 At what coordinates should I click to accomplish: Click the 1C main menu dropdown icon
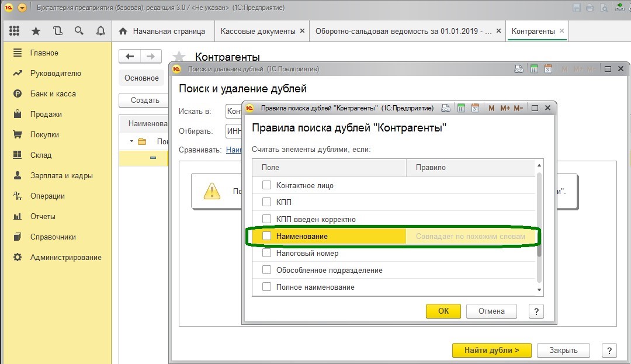pyautogui.click(x=22, y=8)
